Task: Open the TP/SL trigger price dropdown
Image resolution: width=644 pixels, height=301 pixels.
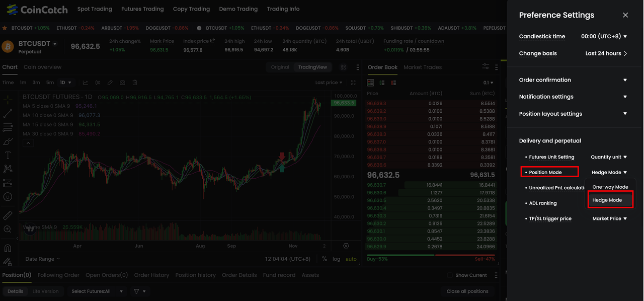Action: click(609, 218)
